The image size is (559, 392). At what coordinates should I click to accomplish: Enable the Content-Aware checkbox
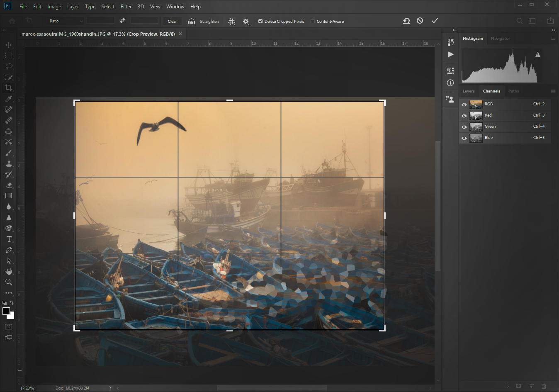point(313,21)
